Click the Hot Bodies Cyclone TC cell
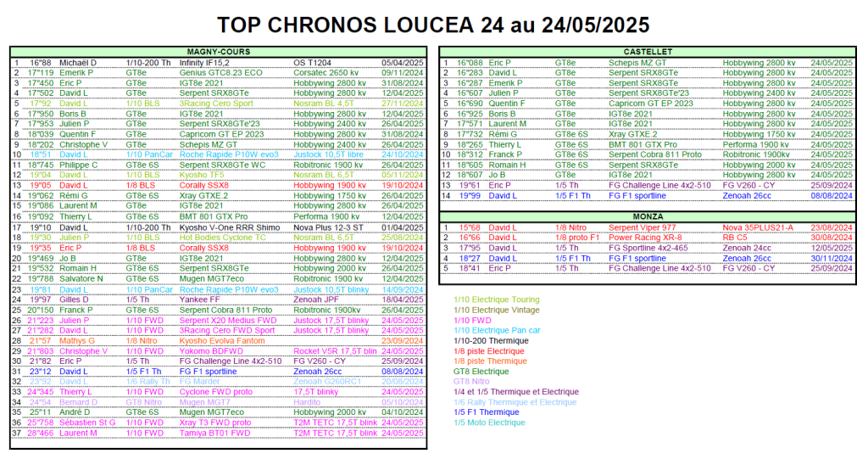The height and width of the screenshot is (459, 868). pos(223,238)
